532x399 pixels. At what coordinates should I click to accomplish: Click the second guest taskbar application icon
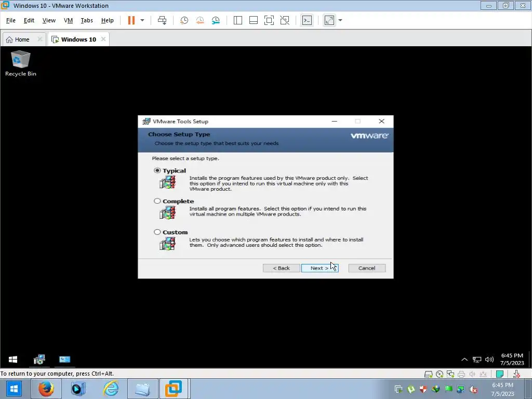[x=64, y=360]
